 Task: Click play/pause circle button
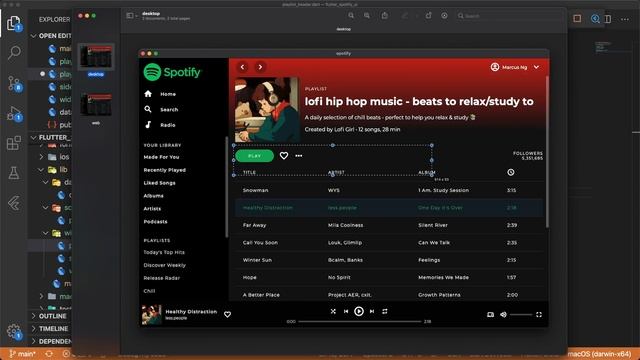click(x=359, y=311)
